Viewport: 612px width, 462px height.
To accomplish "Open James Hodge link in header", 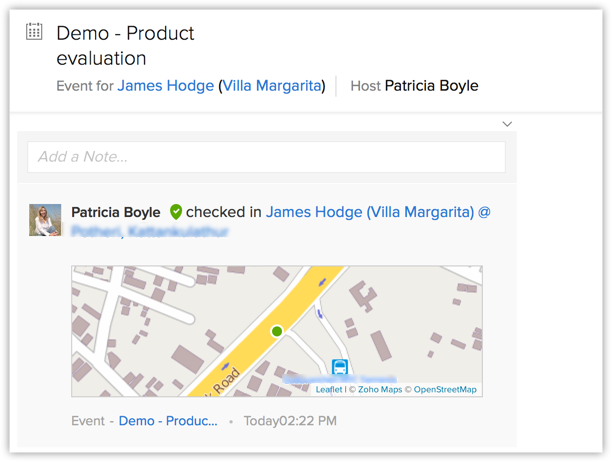I will [x=165, y=86].
